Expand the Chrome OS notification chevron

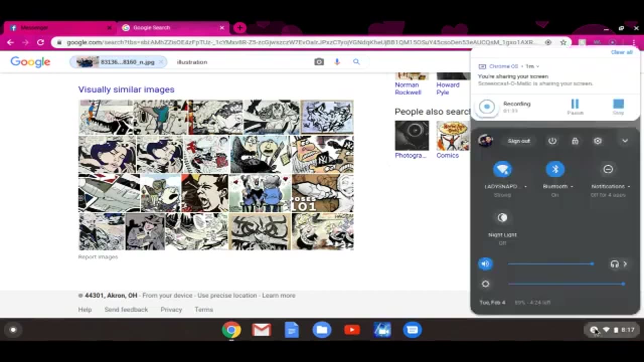[538, 66]
